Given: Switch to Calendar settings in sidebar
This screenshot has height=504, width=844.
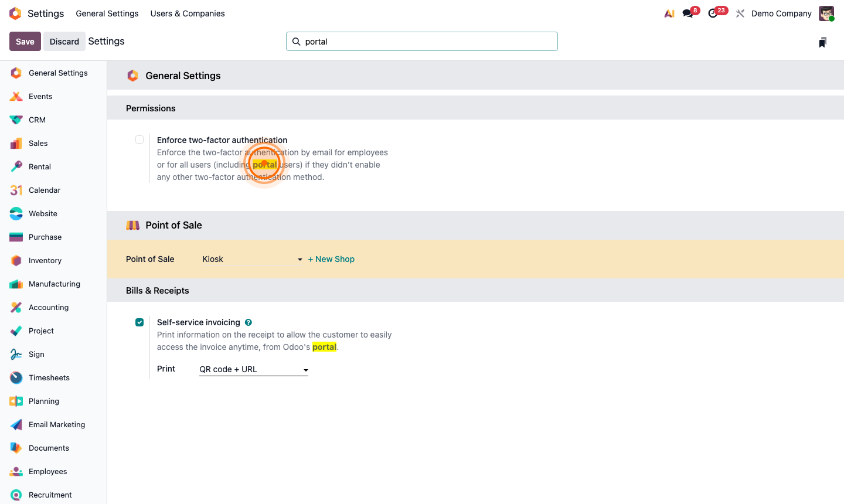Looking at the screenshot, I should click(44, 190).
